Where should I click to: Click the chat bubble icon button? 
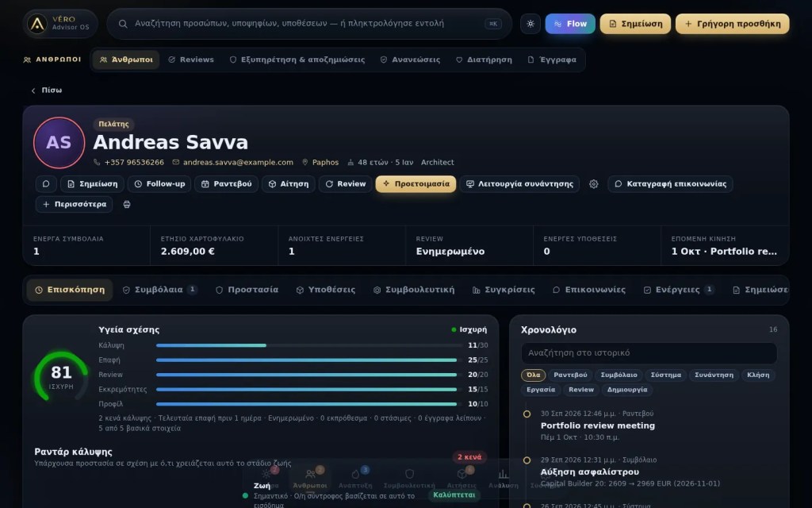46,184
